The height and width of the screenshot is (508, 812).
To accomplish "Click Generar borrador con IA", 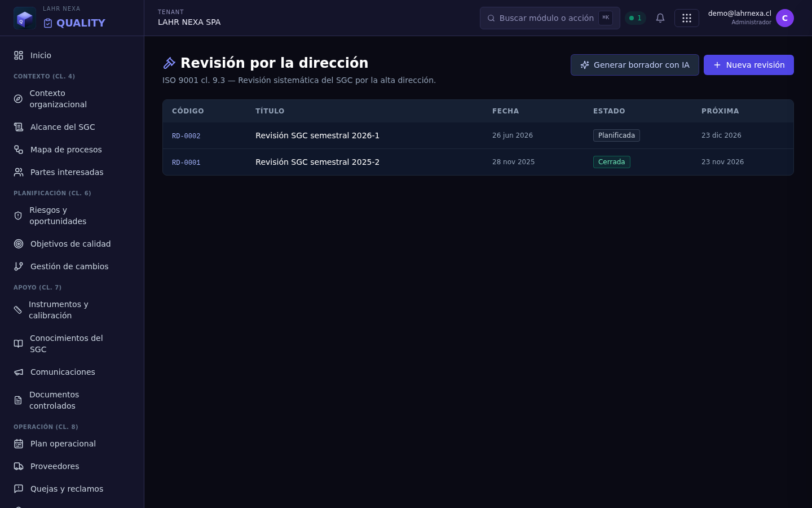I will 635,65.
